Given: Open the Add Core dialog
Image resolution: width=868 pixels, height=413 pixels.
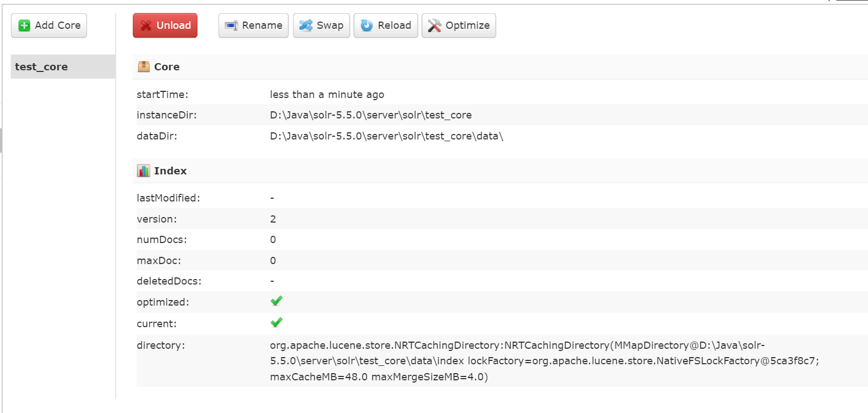Looking at the screenshot, I should pyautogui.click(x=49, y=25).
